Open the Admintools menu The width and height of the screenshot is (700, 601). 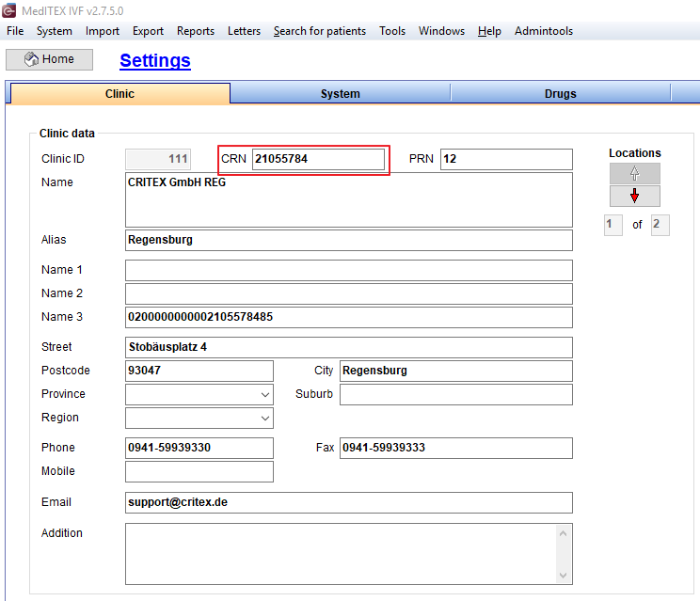543,31
